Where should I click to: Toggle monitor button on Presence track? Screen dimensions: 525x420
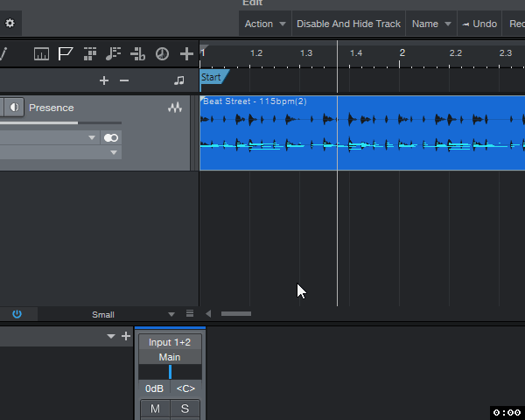pyautogui.click(x=14, y=108)
